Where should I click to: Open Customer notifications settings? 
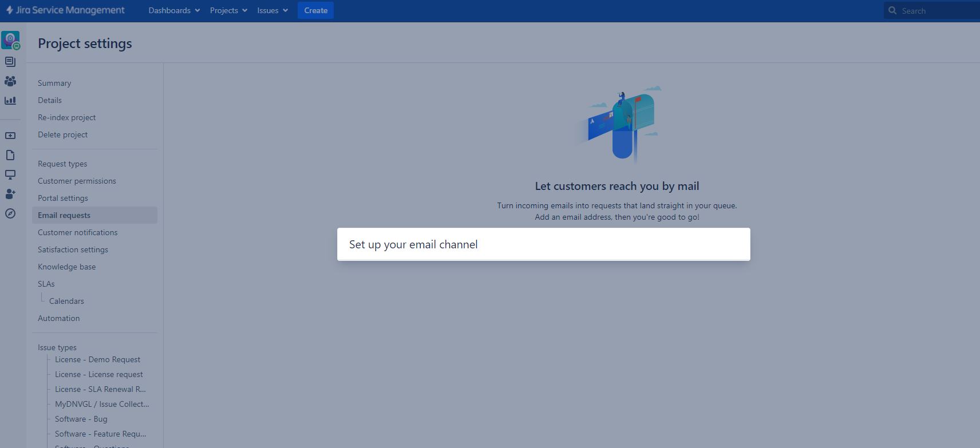pos(78,232)
